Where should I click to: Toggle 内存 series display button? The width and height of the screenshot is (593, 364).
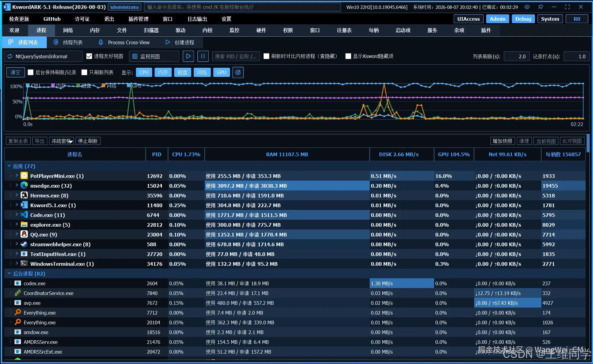tap(163, 72)
